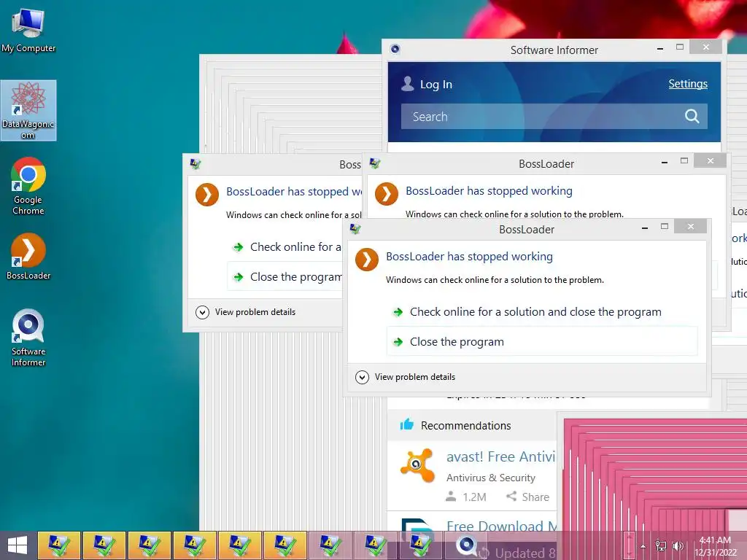The image size is (747, 560).
Task: Click the Share icon under avast!
Action: 511,496
